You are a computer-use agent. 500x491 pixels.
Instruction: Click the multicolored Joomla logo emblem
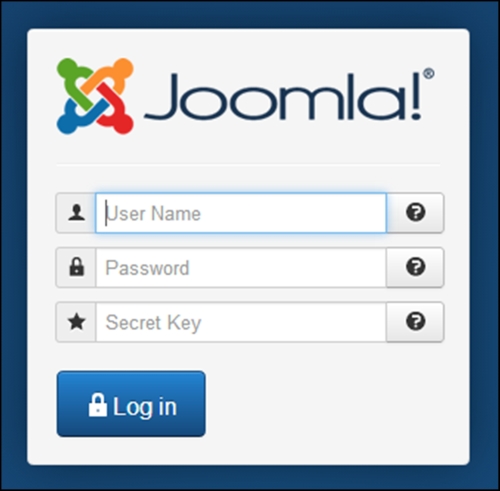coord(95,96)
